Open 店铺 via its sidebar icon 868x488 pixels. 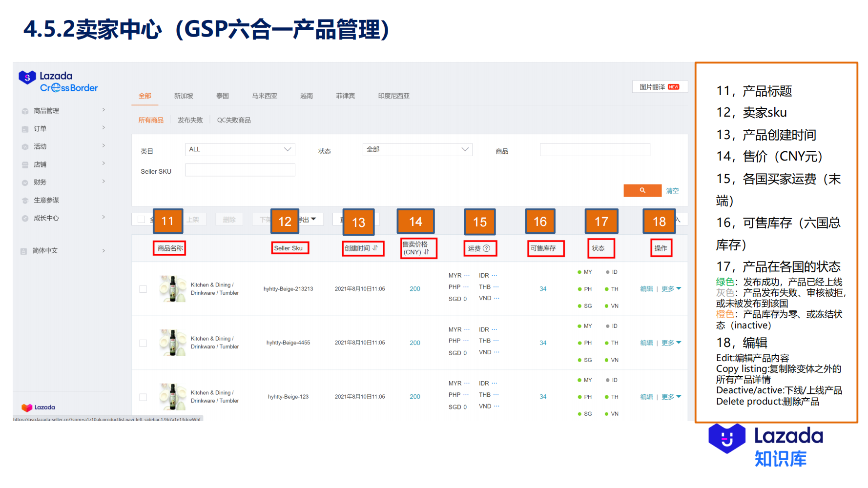pyautogui.click(x=25, y=164)
